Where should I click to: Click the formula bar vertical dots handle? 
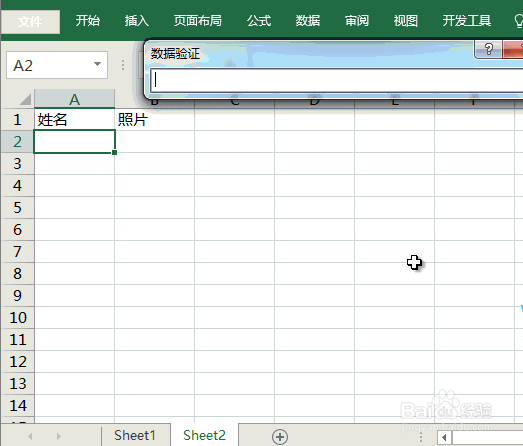coord(123,65)
